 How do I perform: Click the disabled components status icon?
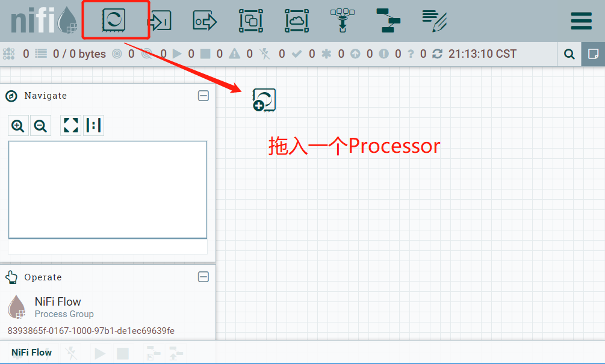tap(265, 54)
